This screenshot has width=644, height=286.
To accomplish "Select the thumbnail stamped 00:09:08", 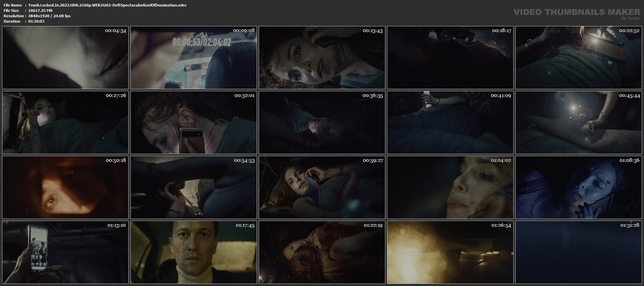I will [194, 58].
